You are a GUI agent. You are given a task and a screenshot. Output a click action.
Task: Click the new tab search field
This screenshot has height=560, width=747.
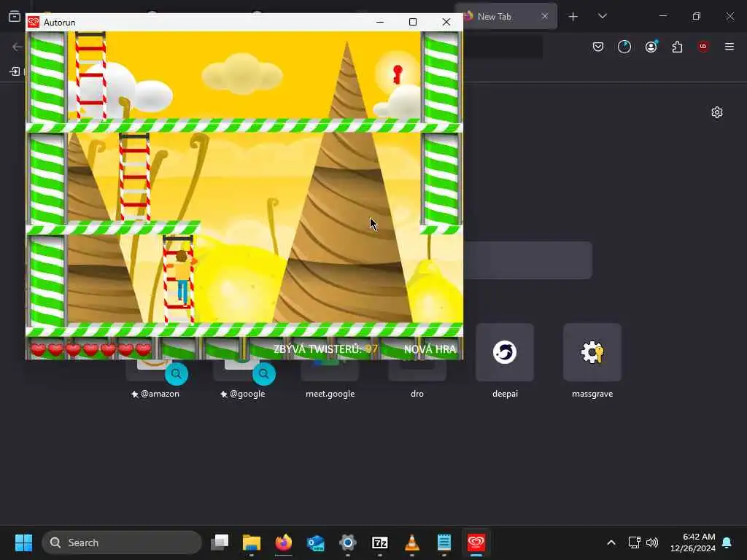pyautogui.click(x=528, y=260)
